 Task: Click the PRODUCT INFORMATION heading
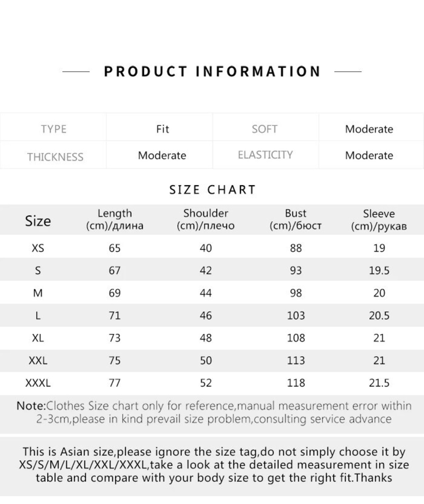(x=212, y=71)
